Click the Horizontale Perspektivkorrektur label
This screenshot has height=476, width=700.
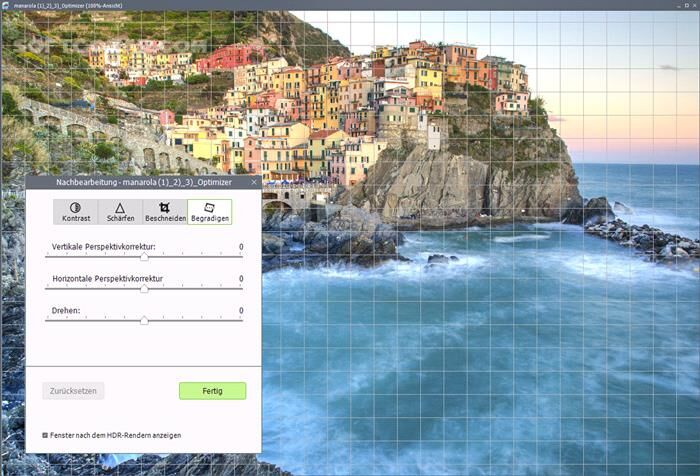(x=108, y=279)
